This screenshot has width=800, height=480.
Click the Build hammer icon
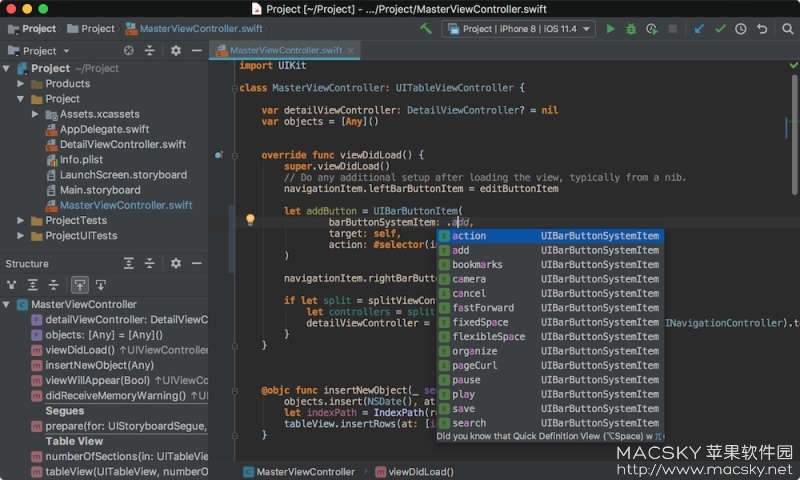(x=426, y=29)
